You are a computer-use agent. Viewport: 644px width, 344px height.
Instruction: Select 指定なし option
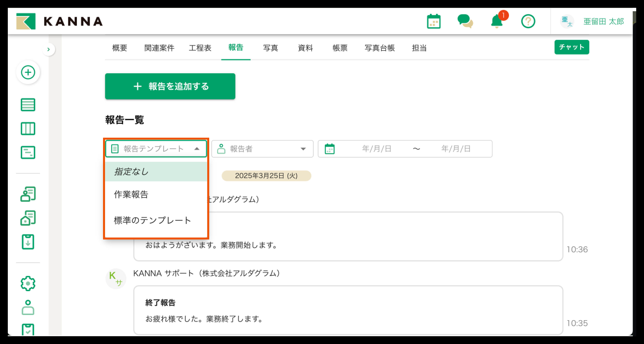(131, 172)
